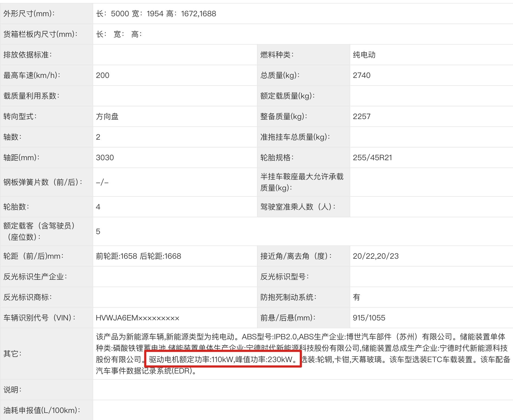Click the 防抱死制动系统 value 有
This screenshot has width=513, height=420.
click(x=356, y=297)
